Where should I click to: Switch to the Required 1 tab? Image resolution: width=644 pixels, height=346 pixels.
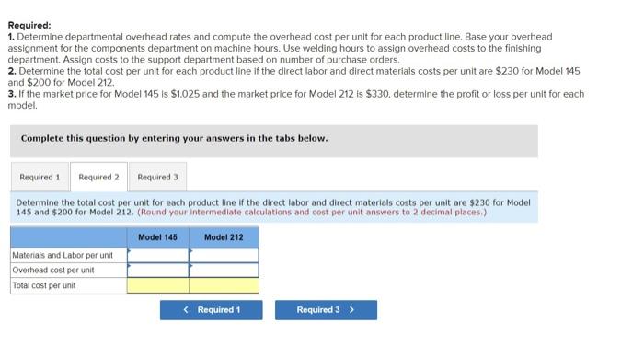point(40,177)
